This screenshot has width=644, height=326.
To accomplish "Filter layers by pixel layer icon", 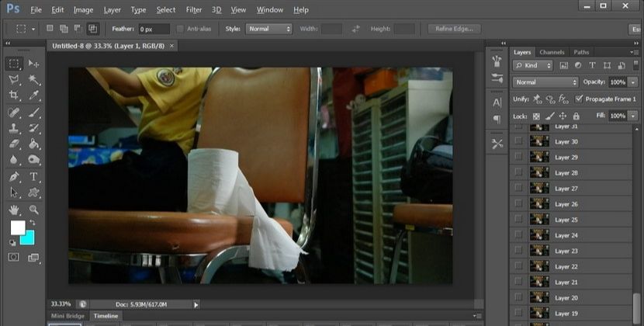I will [564, 65].
